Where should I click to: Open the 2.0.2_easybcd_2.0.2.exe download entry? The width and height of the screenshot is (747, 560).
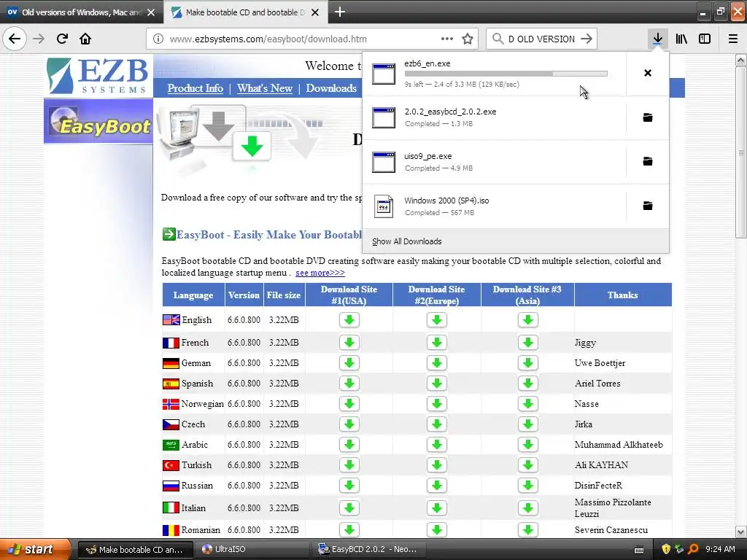pyautogui.click(x=494, y=117)
